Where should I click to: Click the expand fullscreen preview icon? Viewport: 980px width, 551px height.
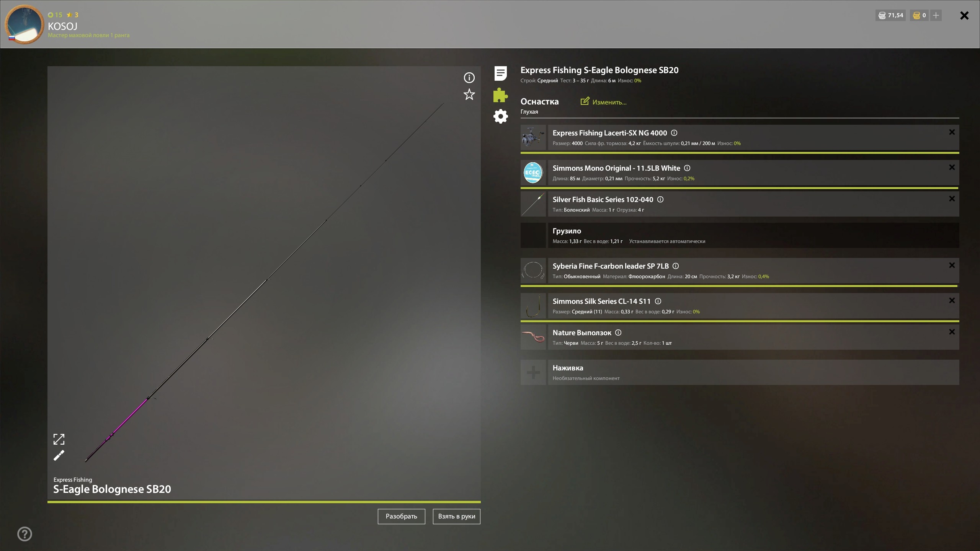tap(59, 439)
